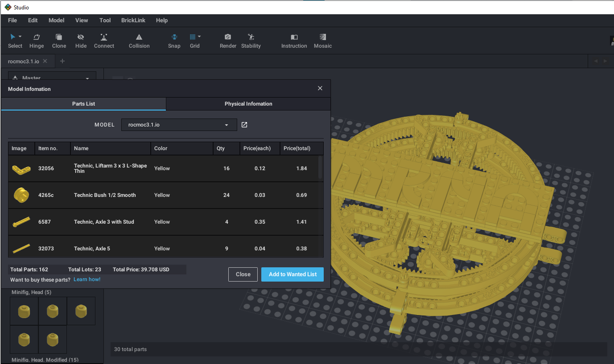The width and height of the screenshot is (614, 364).
Task: Sort by Price(total) column header
Action: pyautogui.click(x=301, y=148)
